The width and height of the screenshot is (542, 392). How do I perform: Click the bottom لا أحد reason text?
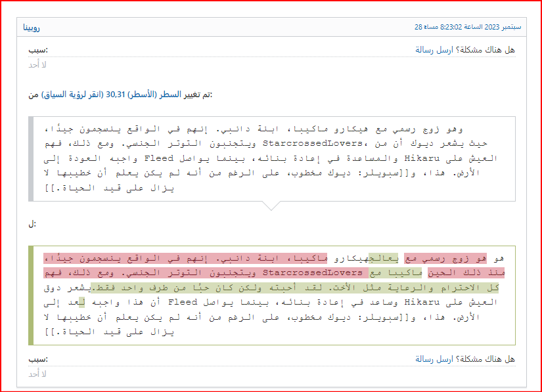point(37,374)
